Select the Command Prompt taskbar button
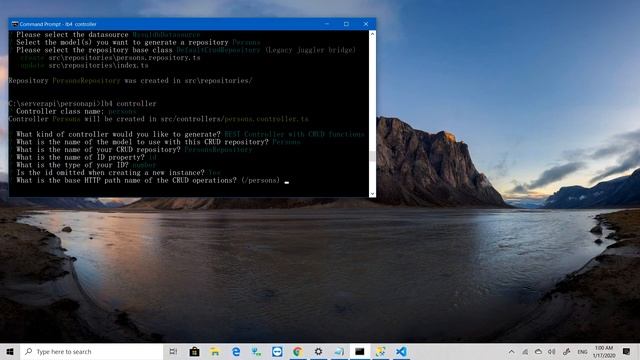Image resolution: width=640 pixels, height=360 pixels. tap(360, 351)
